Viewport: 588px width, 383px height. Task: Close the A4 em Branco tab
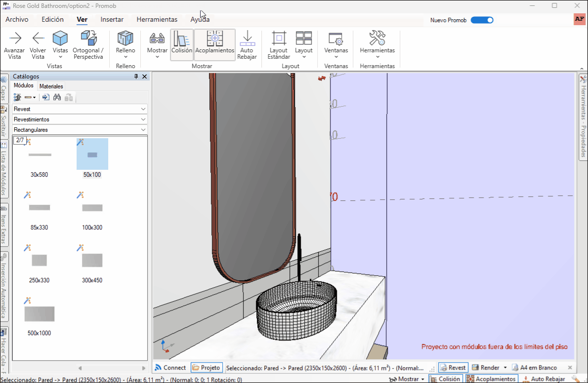pyautogui.click(x=570, y=368)
